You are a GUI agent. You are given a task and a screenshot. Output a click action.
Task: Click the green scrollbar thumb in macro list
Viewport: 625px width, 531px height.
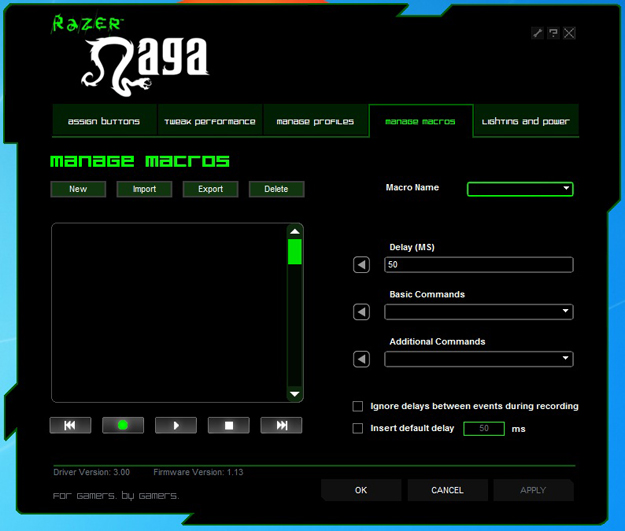(x=295, y=252)
